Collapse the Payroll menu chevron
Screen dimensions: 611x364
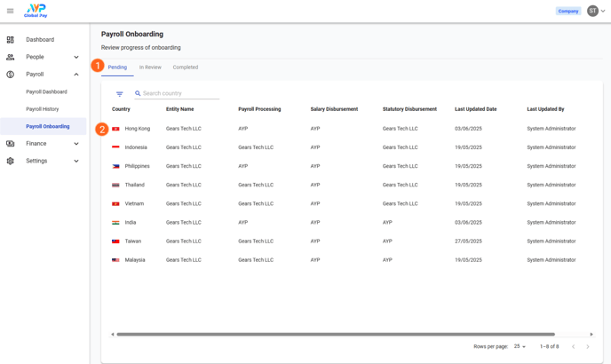pyautogui.click(x=76, y=74)
